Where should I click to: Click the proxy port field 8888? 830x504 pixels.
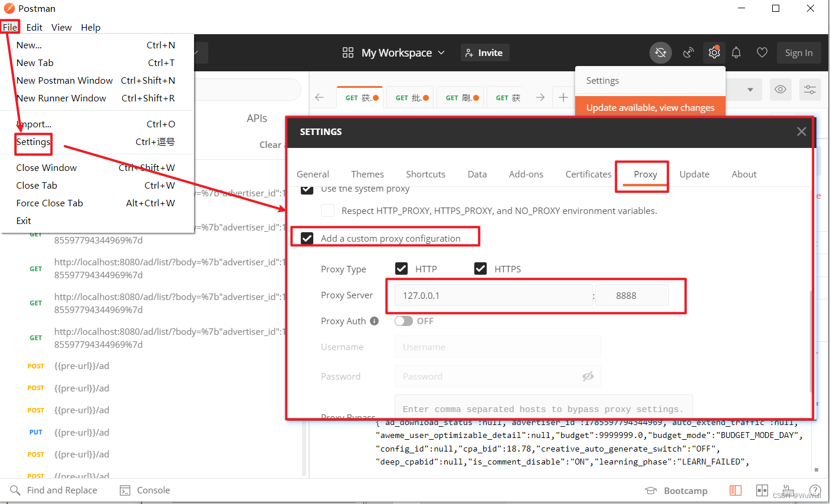[632, 295]
